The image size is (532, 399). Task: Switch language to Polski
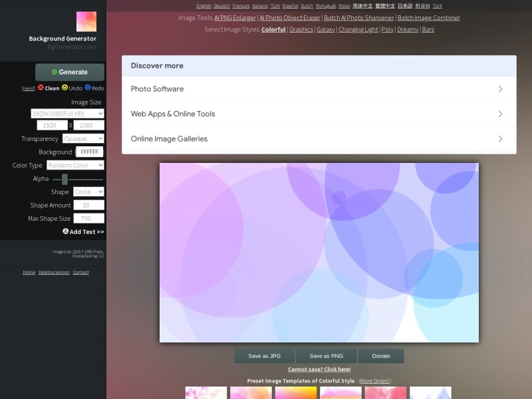[344, 6]
